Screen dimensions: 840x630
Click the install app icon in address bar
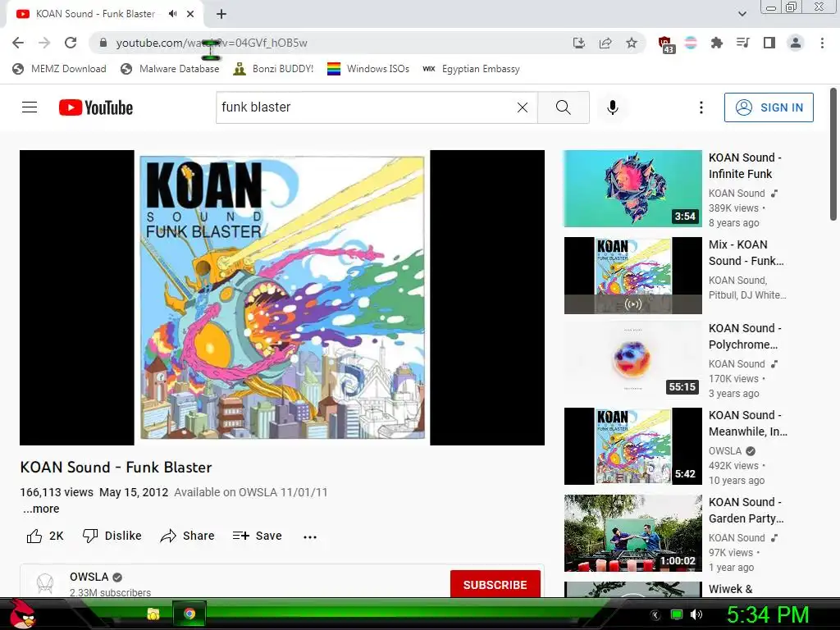pos(578,43)
